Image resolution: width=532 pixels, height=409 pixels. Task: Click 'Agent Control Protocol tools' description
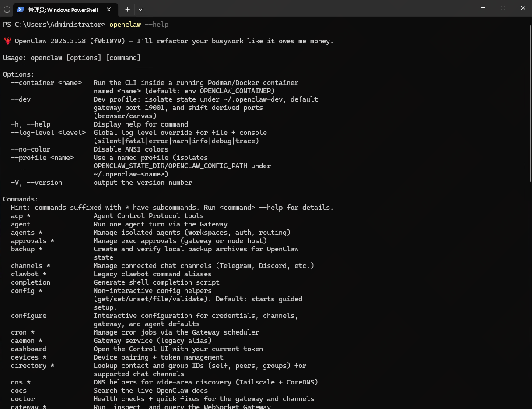click(149, 216)
